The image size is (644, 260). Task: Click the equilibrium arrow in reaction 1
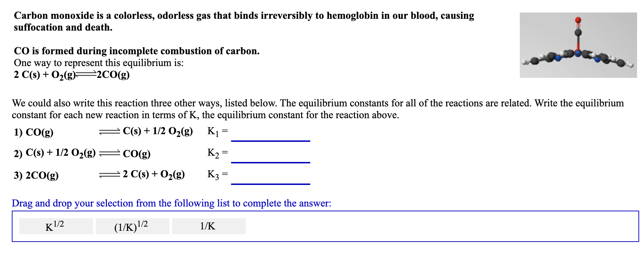click(110, 131)
